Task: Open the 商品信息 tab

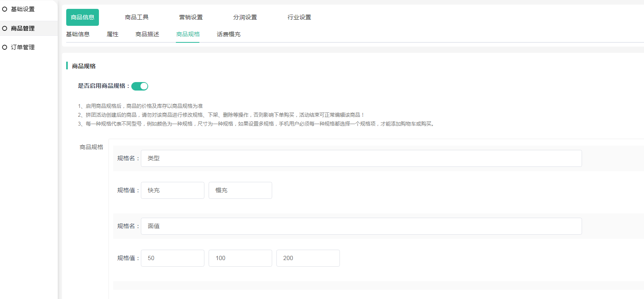Action: (x=82, y=17)
